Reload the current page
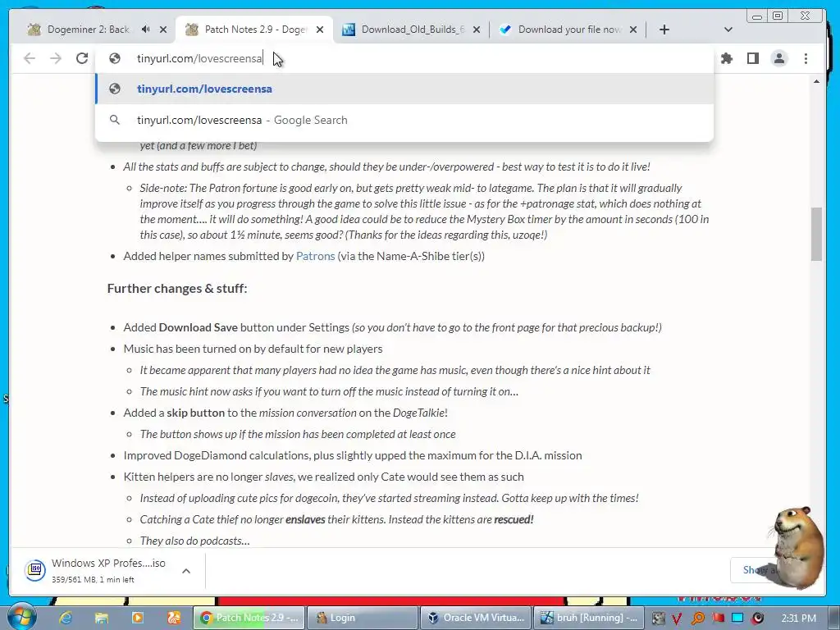The image size is (840, 630). click(82, 58)
